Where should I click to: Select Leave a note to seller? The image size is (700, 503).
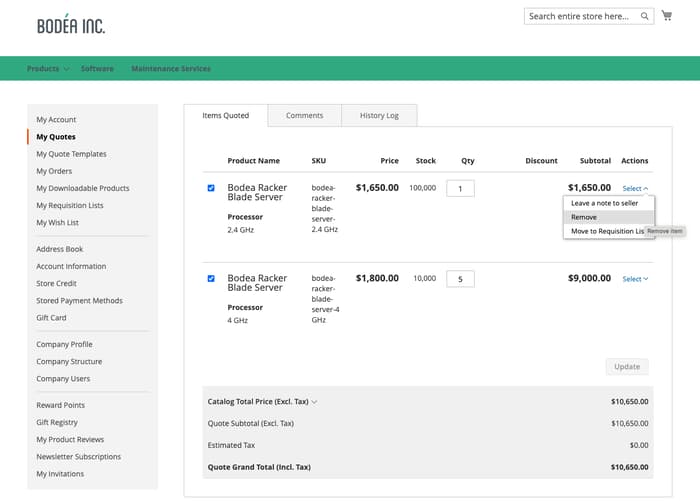pos(604,203)
